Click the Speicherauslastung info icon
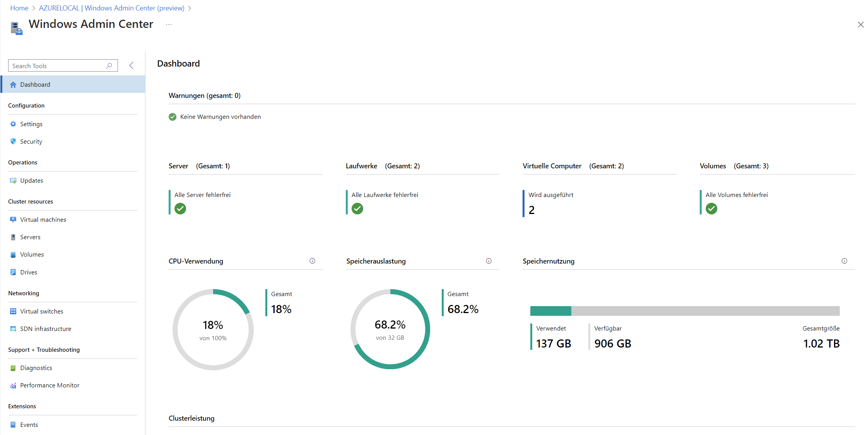Image resolution: width=868 pixels, height=435 pixels. (x=489, y=261)
